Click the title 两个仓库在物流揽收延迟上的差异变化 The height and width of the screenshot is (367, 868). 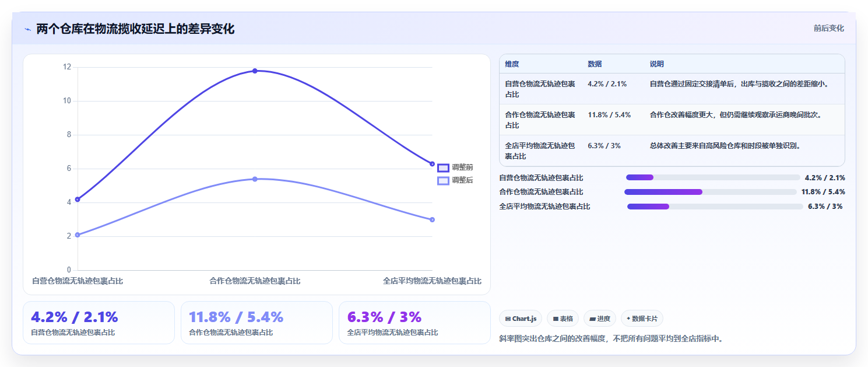pyautogui.click(x=135, y=29)
